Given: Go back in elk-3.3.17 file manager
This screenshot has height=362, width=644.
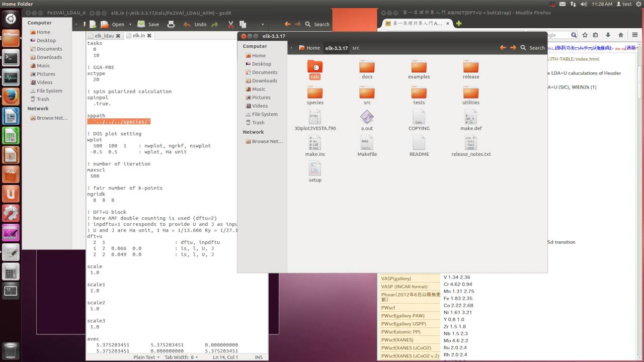Looking at the screenshot, I should 503,48.
